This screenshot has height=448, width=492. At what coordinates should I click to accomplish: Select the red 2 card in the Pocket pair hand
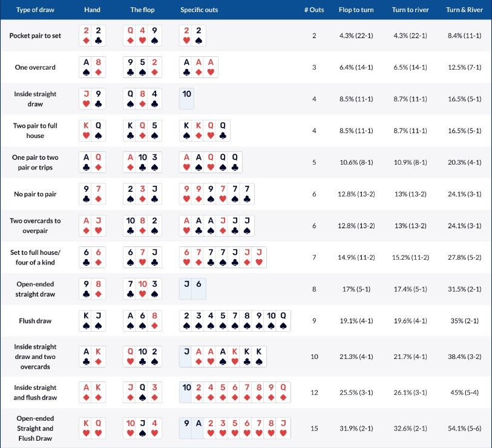[87, 36]
